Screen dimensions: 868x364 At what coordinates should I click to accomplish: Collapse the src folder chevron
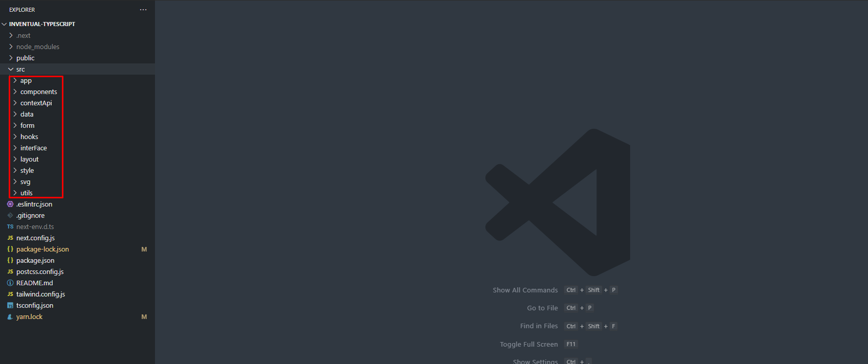11,69
